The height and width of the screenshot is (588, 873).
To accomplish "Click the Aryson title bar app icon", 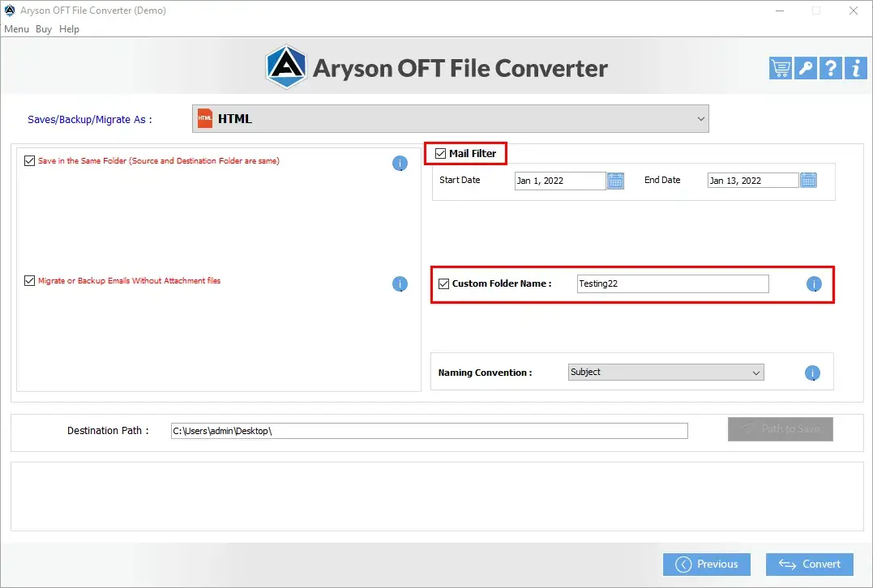I will click(x=10, y=10).
